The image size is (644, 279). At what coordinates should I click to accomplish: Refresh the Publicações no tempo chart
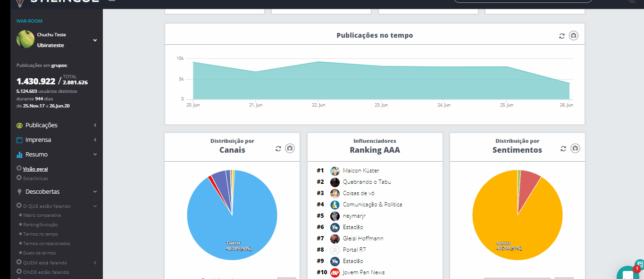click(562, 36)
